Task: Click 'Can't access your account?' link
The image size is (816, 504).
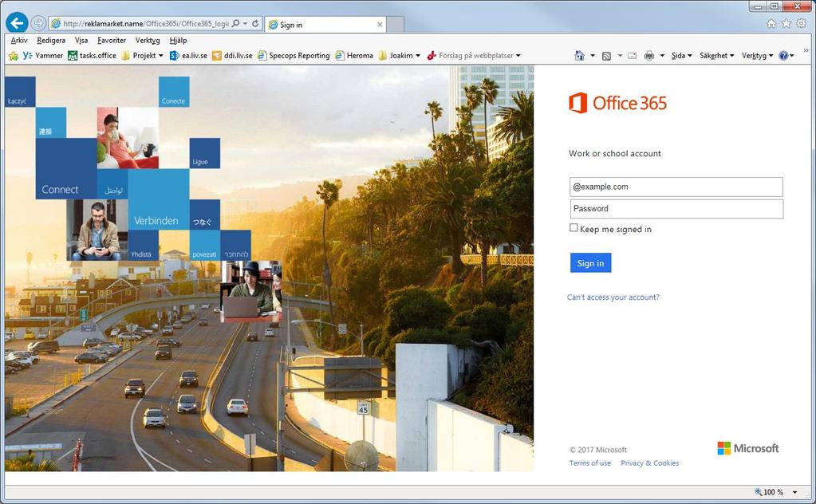Action: point(613,297)
